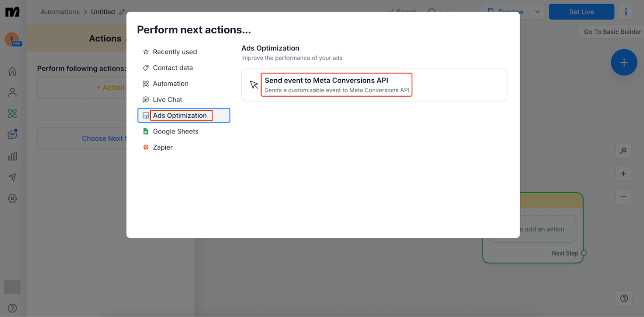This screenshot has width=644, height=317.
Task: Open the three-dot overflow menu near Set Live
Action: (626, 11)
